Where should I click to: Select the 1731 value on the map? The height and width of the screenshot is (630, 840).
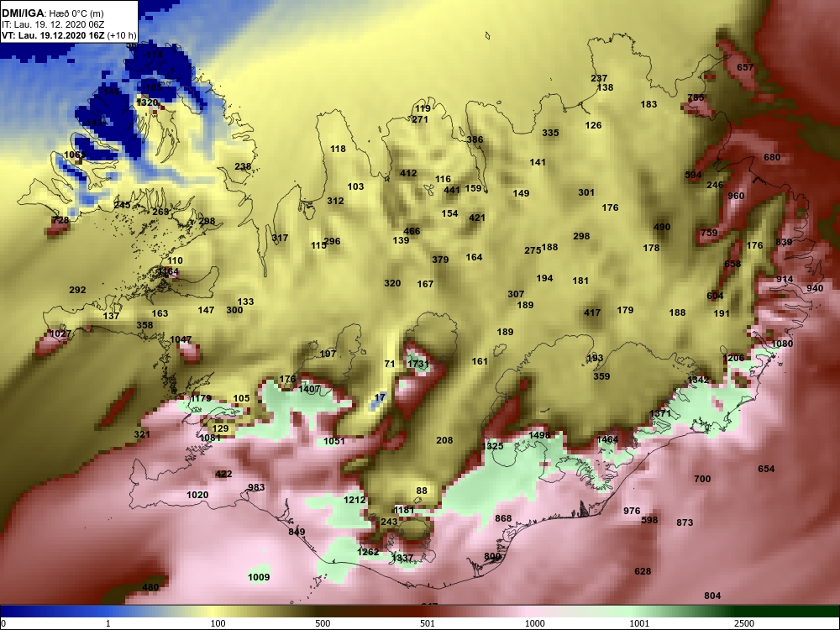tap(417, 364)
